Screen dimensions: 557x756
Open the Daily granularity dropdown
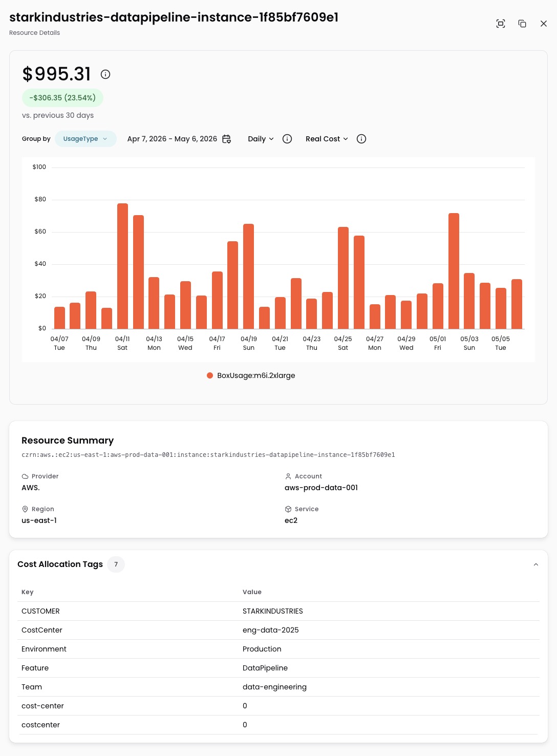click(261, 139)
